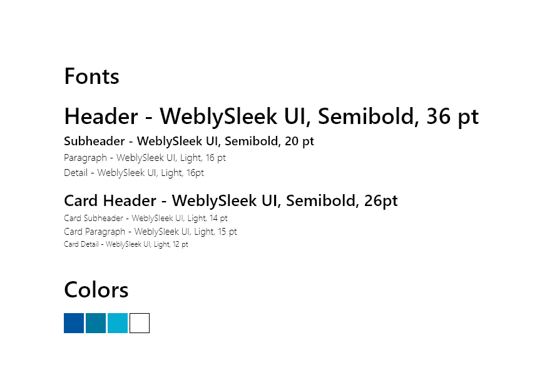
Task: Select the Card Paragraph Light 15 pt line
Action: (150, 232)
